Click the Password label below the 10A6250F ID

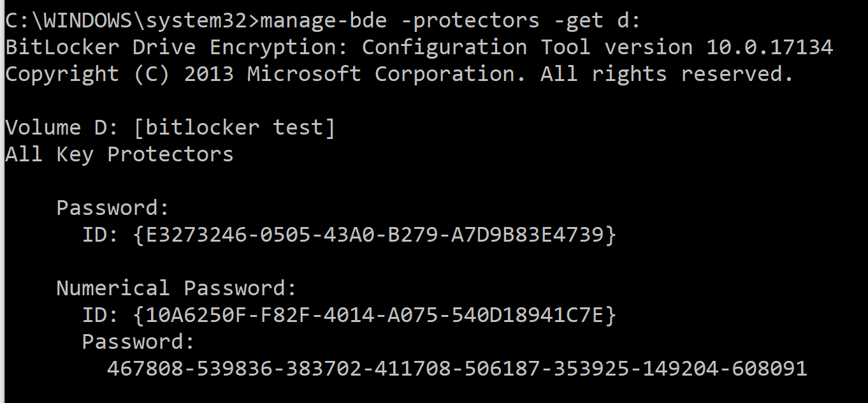(x=138, y=342)
